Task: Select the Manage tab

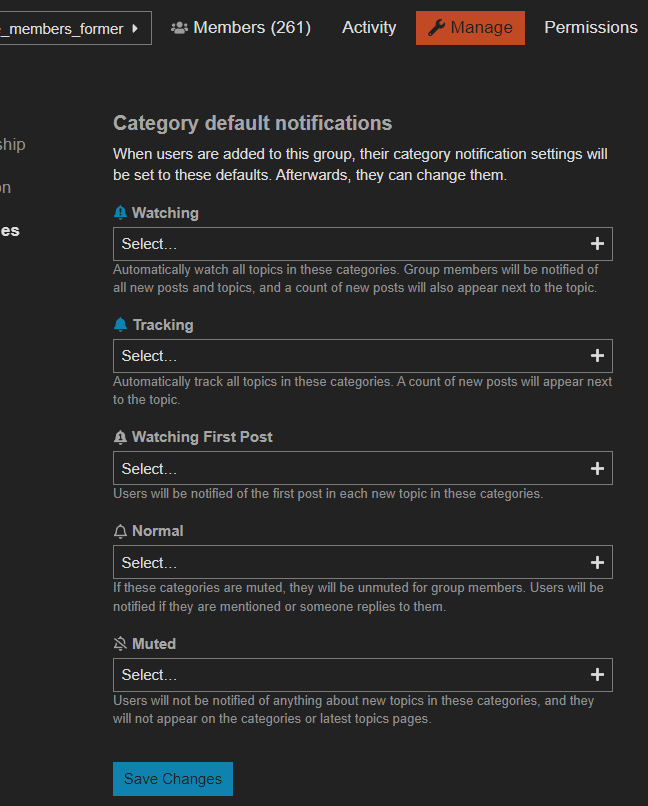Action: click(x=470, y=28)
